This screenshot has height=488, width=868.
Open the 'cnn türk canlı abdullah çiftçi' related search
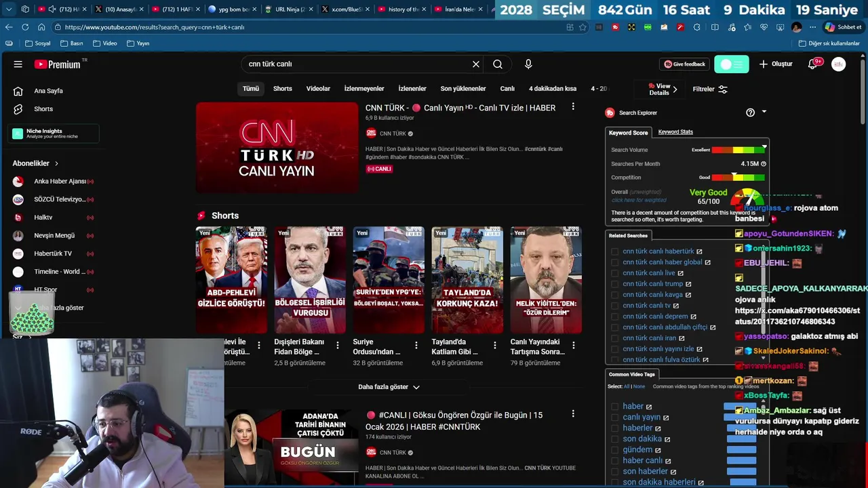(665, 327)
